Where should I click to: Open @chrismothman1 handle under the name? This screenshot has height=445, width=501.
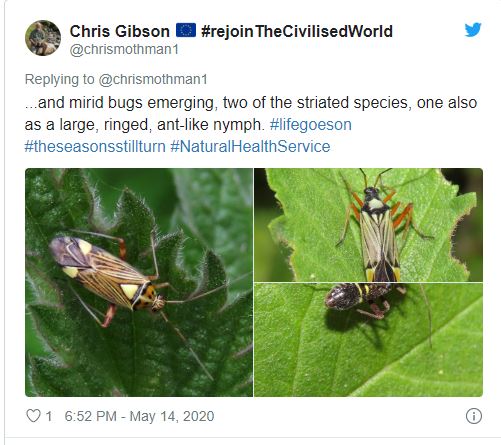(124, 49)
